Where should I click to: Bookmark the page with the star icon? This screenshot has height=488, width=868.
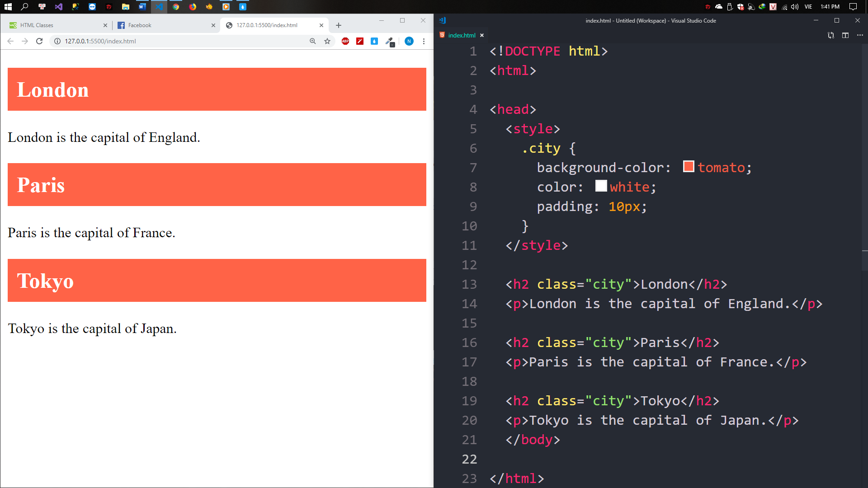tap(327, 41)
